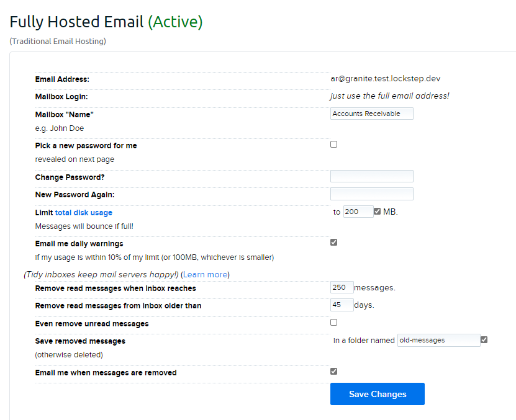Follow the Learn more link
Screen dimensions: 516x420
[x=205, y=274]
